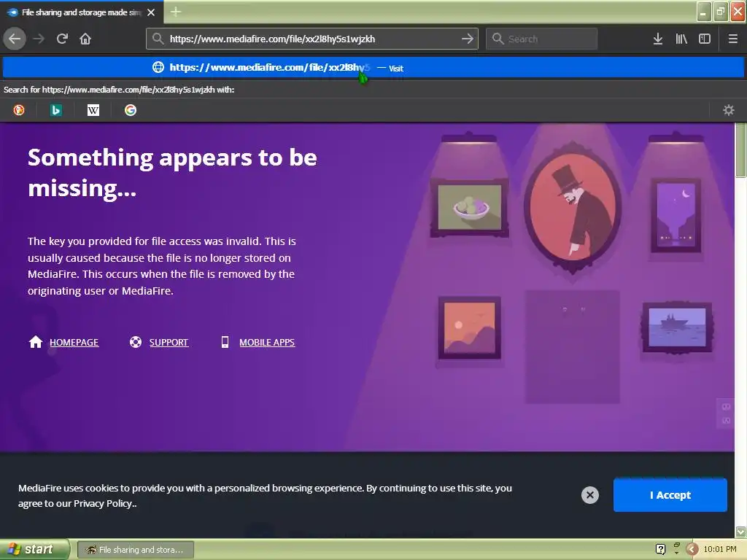Click the I Accept cookies button
The image size is (747, 560).
pos(670,495)
